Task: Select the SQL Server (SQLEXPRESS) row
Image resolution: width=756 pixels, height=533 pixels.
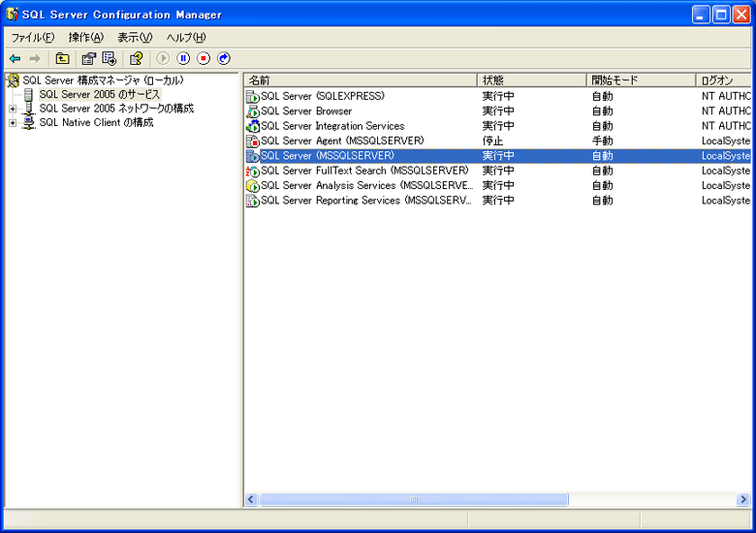Action: pos(498,96)
